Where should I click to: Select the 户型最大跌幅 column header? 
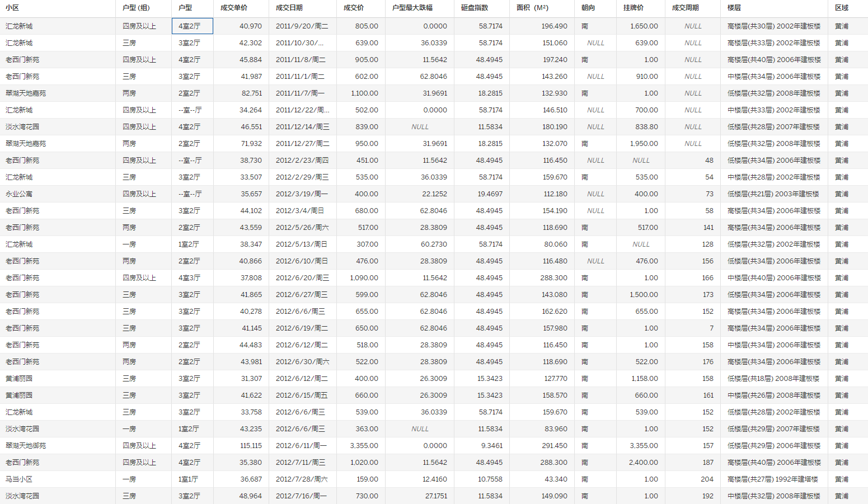(412, 8)
